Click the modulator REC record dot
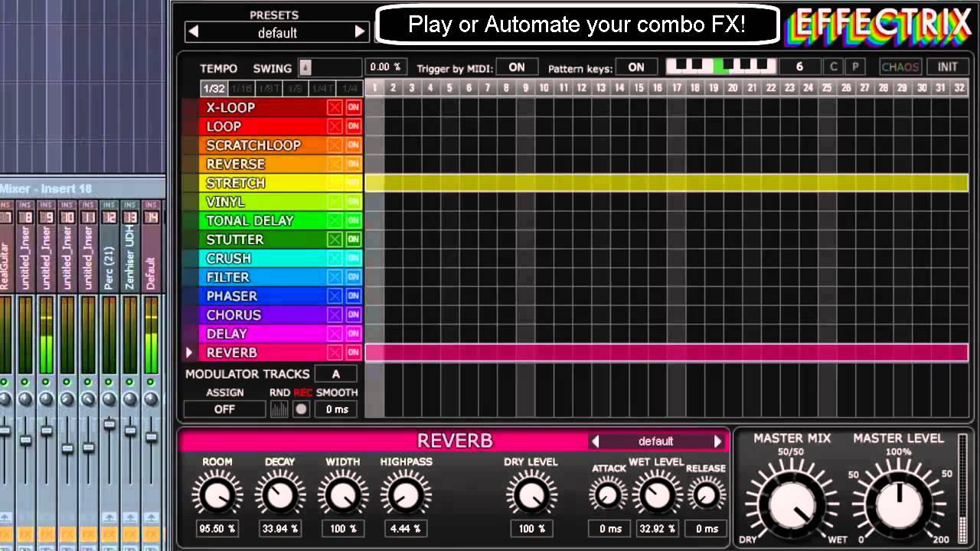This screenshot has width=980, height=551. pos(302,409)
